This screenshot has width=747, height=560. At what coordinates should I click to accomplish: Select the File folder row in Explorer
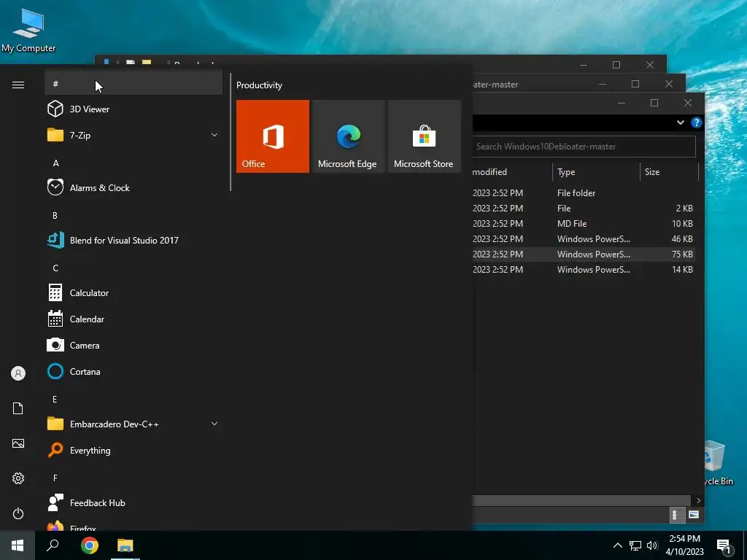click(x=583, y=192)
